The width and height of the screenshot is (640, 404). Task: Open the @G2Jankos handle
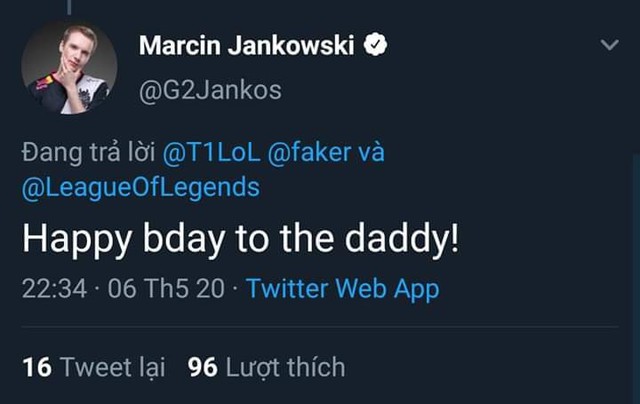click(x=210, y=90)
